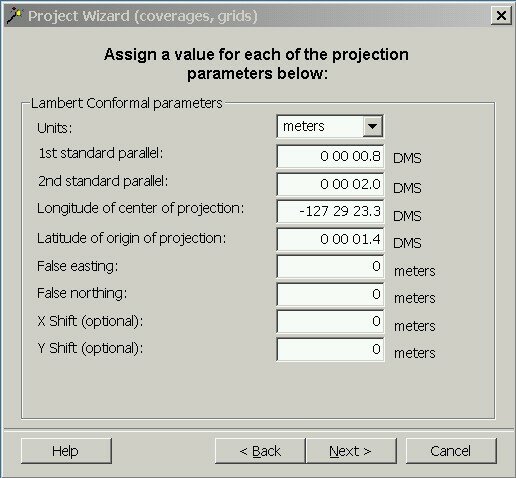
Task: Click the False northing input box
Action: [330, 294]
